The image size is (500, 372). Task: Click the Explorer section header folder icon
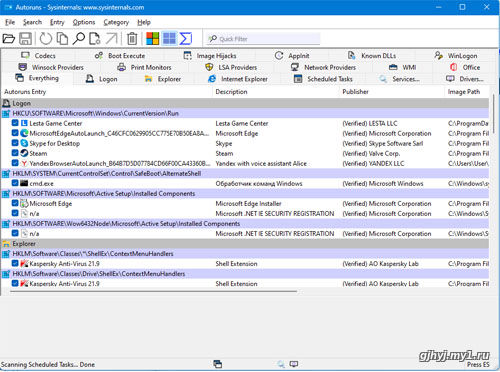[6, 244]
